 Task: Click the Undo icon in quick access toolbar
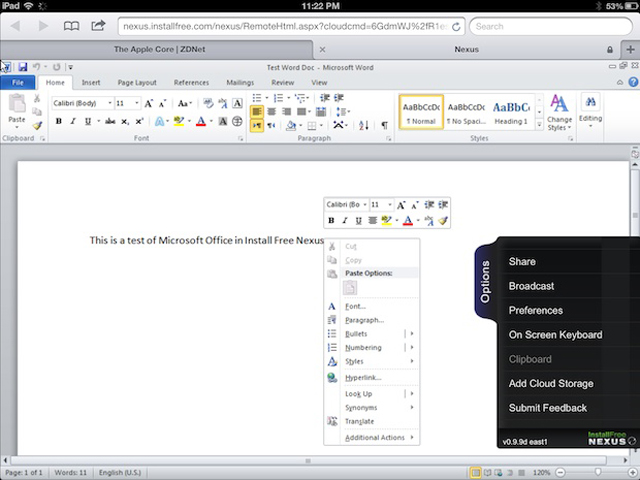[x=36, y=67]
